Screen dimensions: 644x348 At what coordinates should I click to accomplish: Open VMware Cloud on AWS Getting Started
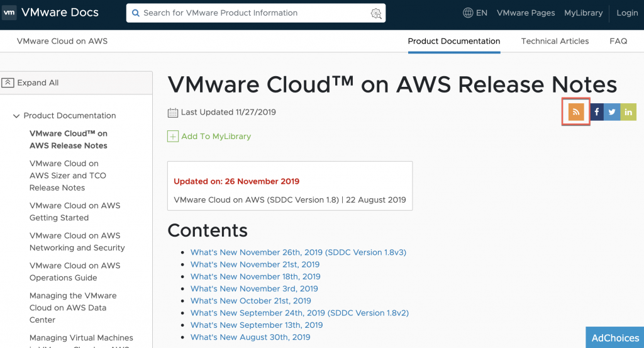[x=74, y=211]
